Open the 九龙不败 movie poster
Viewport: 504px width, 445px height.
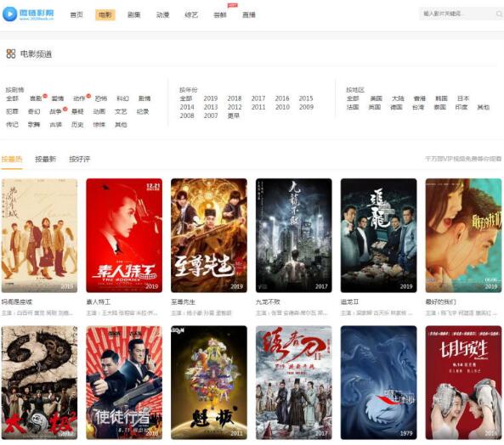pos(294,235)
